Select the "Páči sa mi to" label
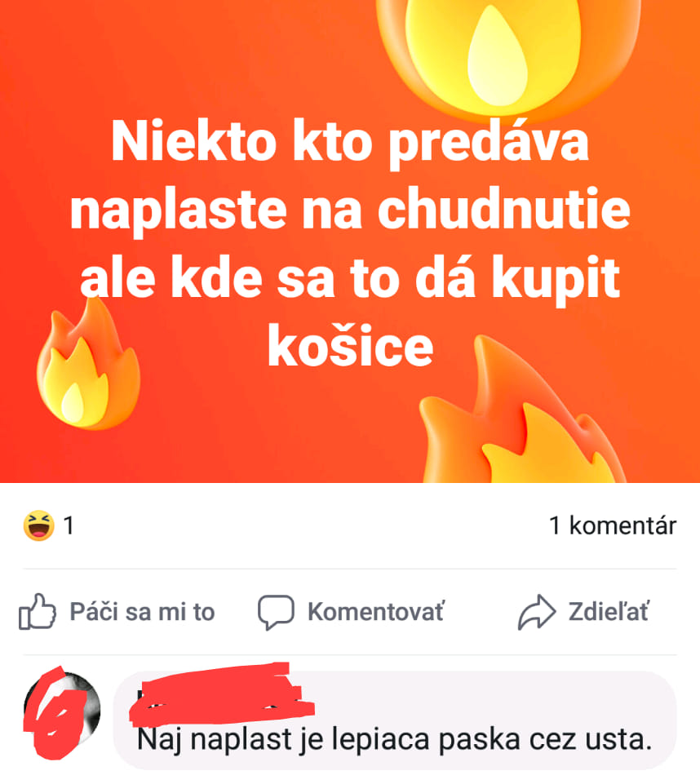This screenshot has width=700, height=771. pos(142,612)
